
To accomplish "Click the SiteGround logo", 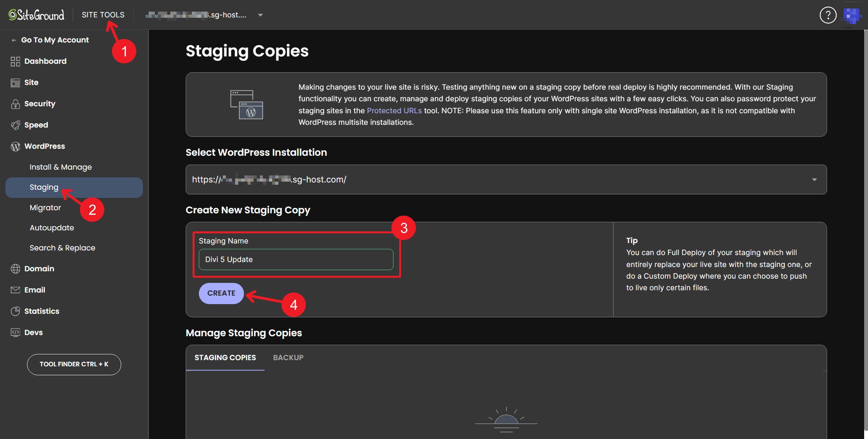I will click(36, 15).
